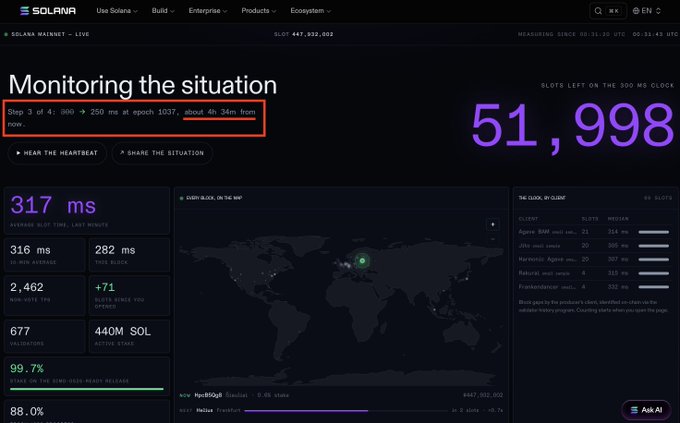This screenshot has height=423, width=680.
Task: Click current leader HpcB5QgB
Action: [x=208, y=395]
